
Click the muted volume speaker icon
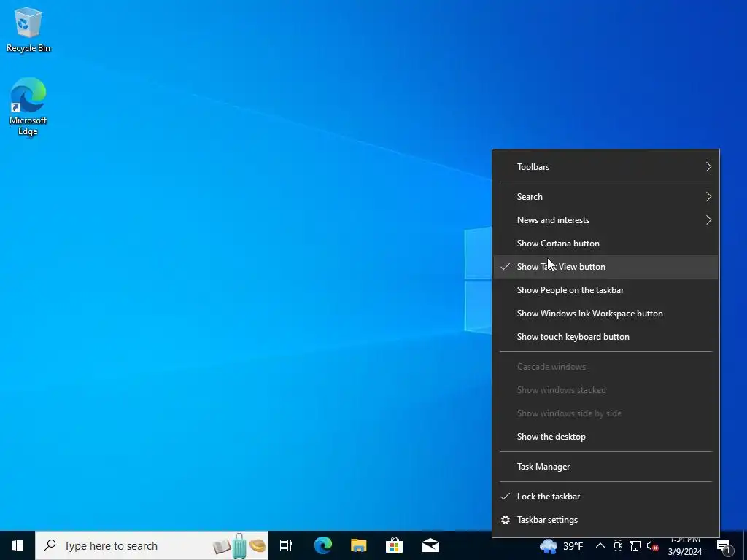653,545
